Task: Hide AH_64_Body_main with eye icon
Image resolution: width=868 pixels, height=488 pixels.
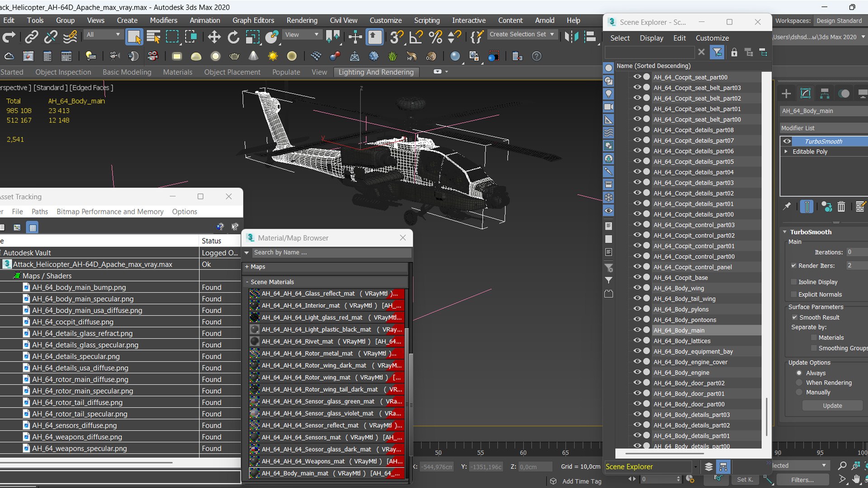Action: 637,330
